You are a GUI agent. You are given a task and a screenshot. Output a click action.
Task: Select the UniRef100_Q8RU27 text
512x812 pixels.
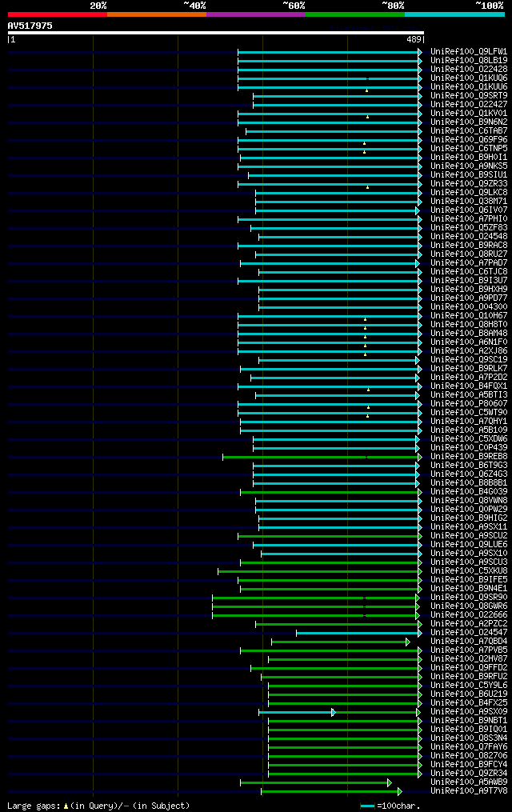click(469, 254)
